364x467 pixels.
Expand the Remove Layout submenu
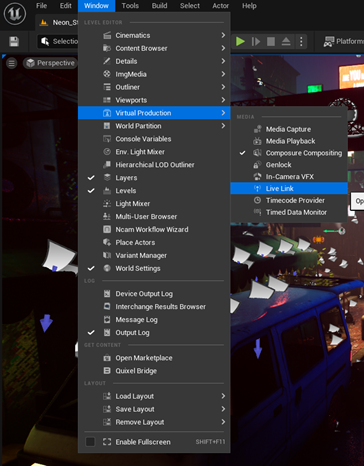pyautogui.click(x=154, y=422)
